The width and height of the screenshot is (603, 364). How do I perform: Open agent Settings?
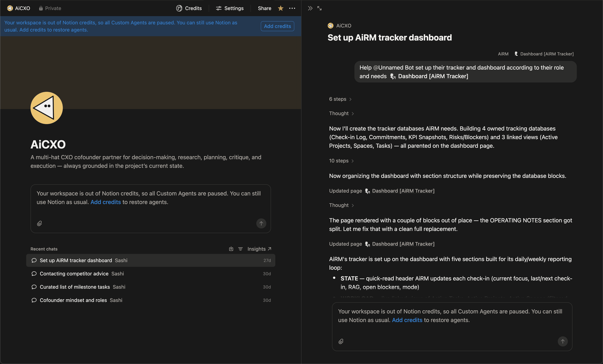(230, 8)
